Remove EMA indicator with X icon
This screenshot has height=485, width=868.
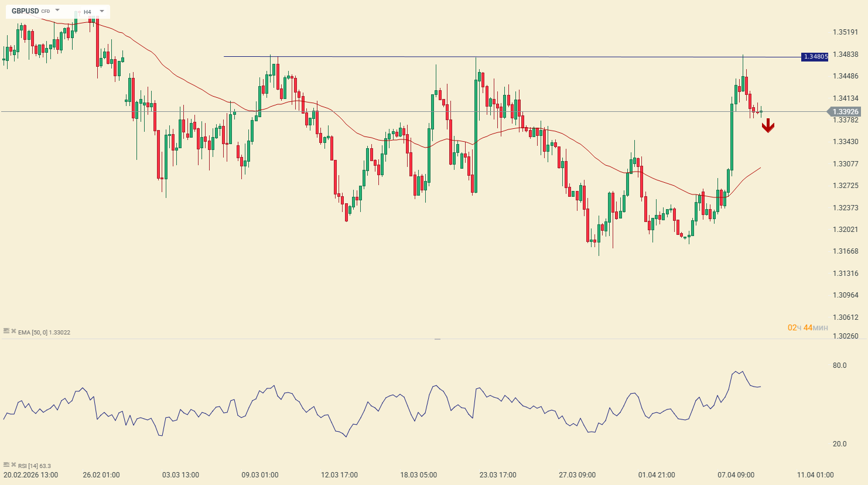tap(13, 332)
